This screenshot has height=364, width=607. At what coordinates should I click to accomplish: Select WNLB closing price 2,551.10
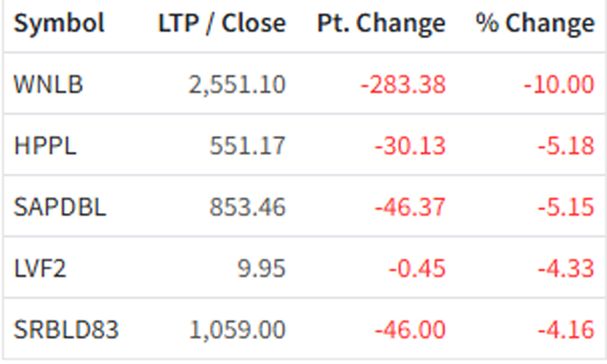[237, 84]
